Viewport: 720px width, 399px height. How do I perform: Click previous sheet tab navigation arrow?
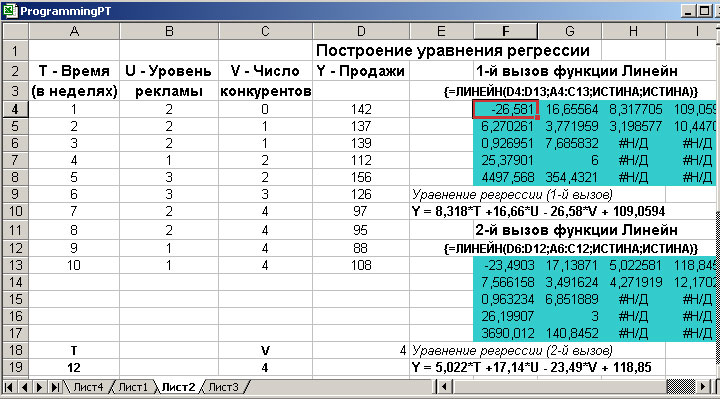click(x=24, y=387)
